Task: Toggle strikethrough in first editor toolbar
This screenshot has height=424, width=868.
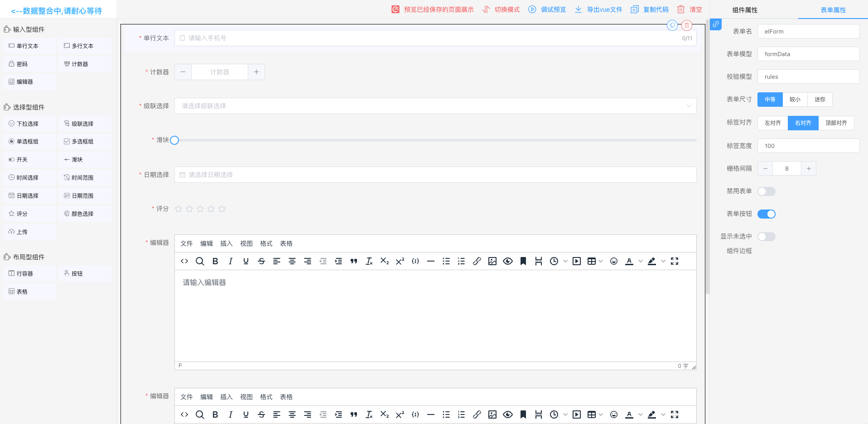Action: coord(261,261)
